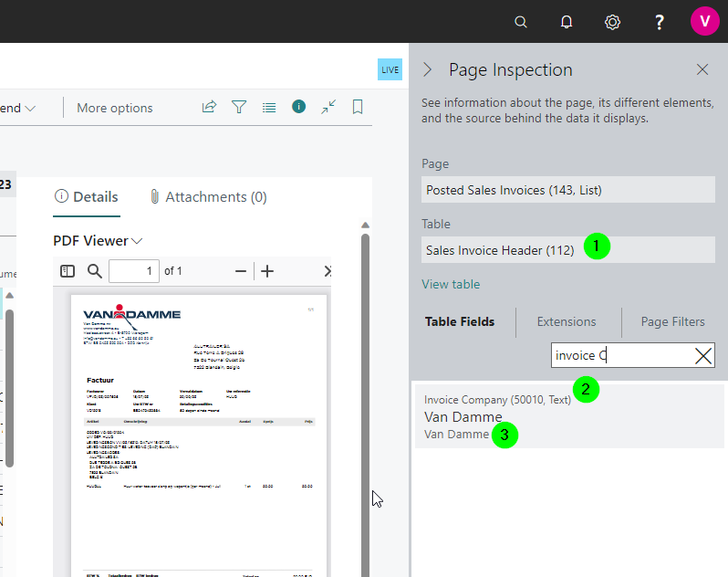Select the Invoice Company field result
The height and width of the screenshot is (577, 728).
point(569,416)
